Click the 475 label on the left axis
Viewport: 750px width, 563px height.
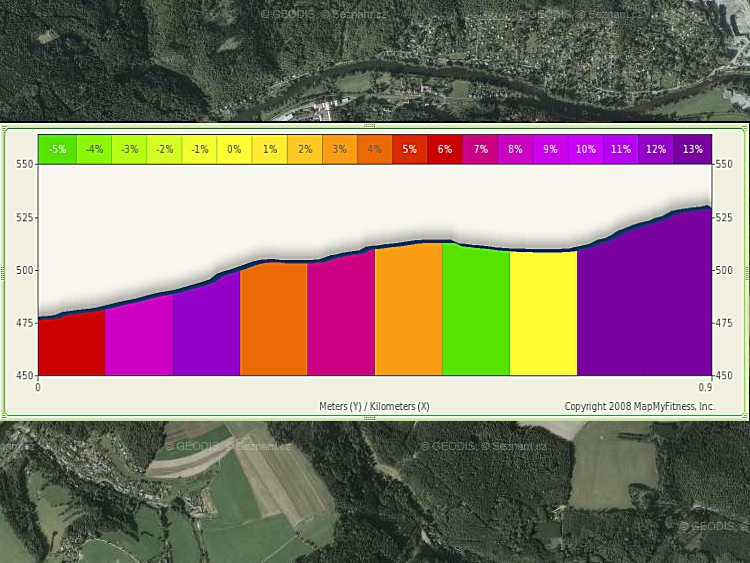click(x=24, y=323)
